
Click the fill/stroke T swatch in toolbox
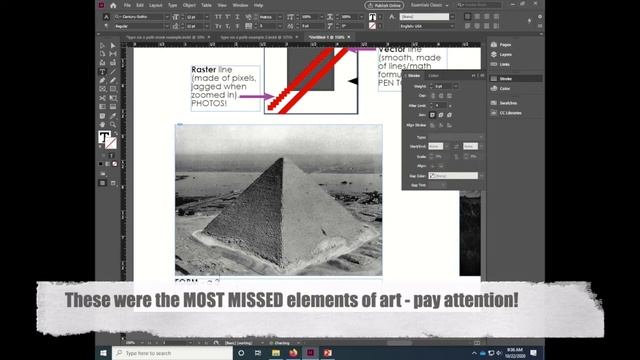(104, 137)
